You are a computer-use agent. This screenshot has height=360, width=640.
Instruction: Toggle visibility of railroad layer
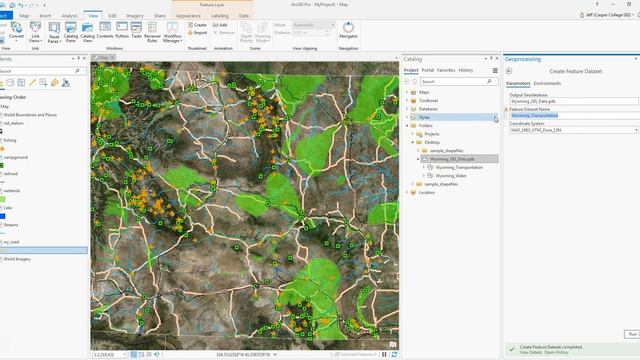pyautogui.click(x=1, y=174)
